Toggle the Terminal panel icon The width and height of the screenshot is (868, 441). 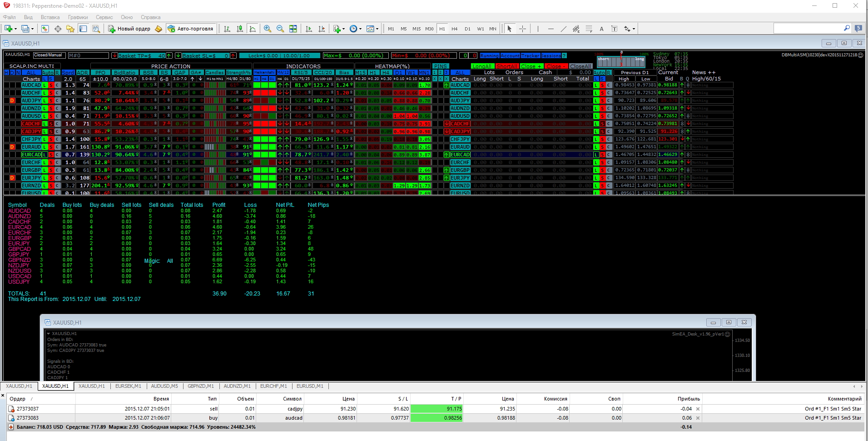[x=83, y=29]
